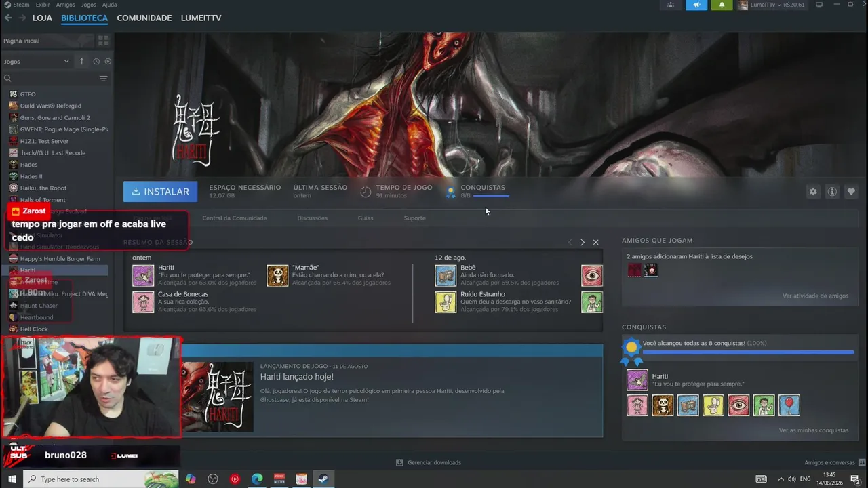Open the "Hariti lançado hoje!" news post
The width and height of the screenshot is (868, 488).
coord(297,377)
